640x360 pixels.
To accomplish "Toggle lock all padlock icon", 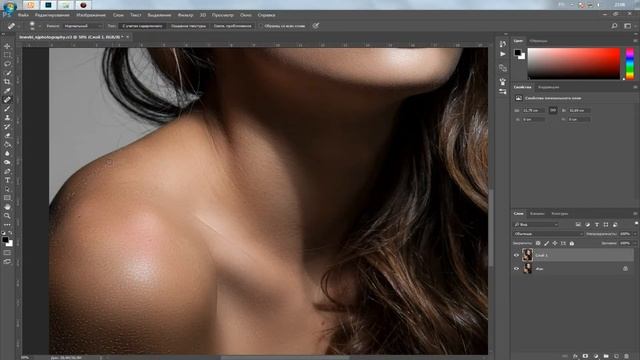I will click(572, 243).
